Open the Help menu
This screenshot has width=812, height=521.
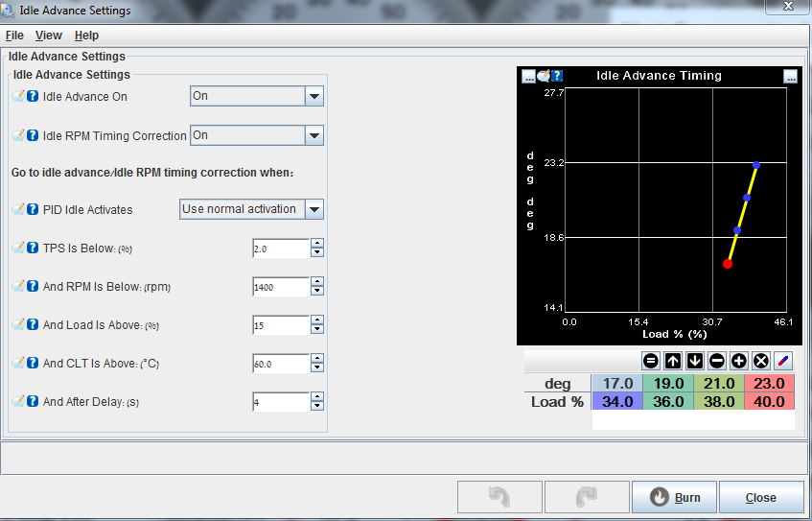(x=86, y=36)
